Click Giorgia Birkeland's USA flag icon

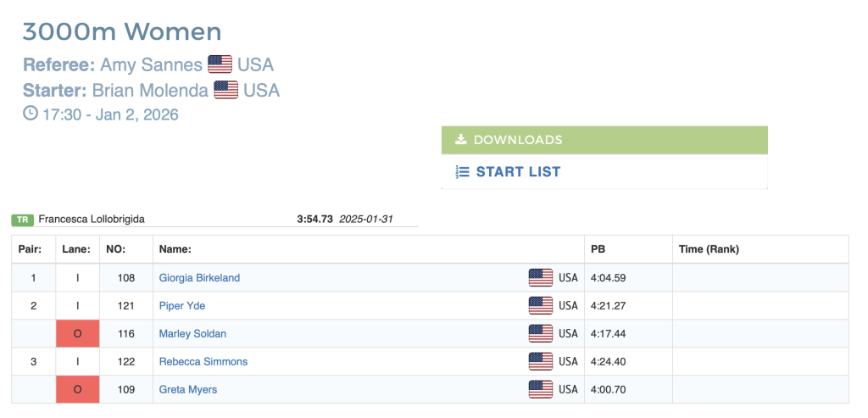(541, 277)
